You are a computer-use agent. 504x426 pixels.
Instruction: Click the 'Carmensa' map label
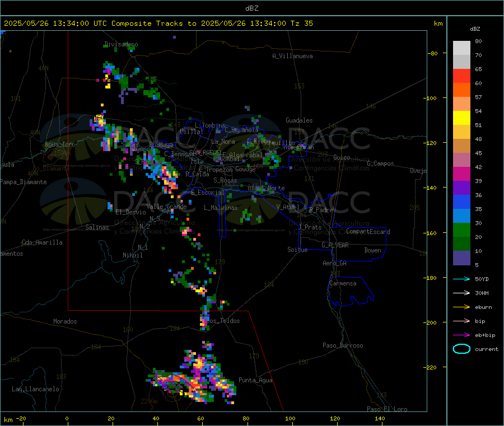(343, 283)
